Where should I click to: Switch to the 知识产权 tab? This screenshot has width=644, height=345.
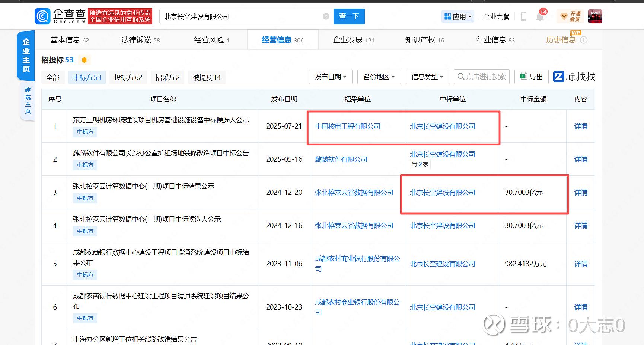click(x=424, y=40)
